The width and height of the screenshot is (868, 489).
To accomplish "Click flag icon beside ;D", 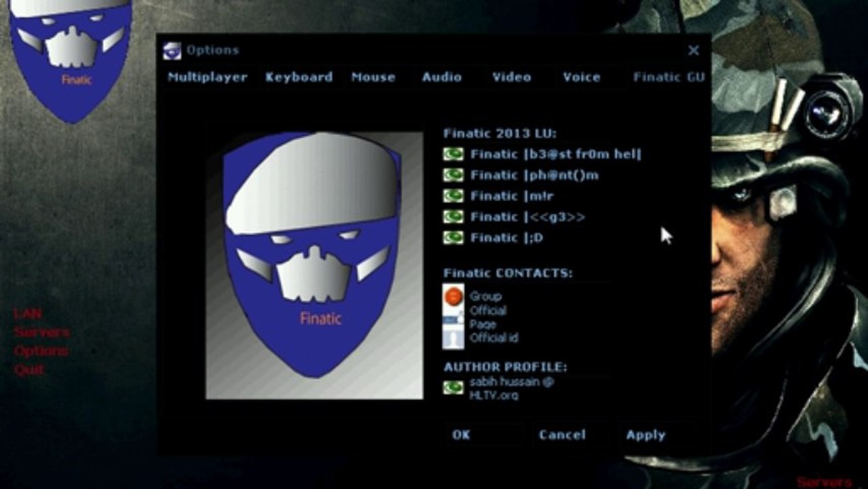I will click(453, 238).
